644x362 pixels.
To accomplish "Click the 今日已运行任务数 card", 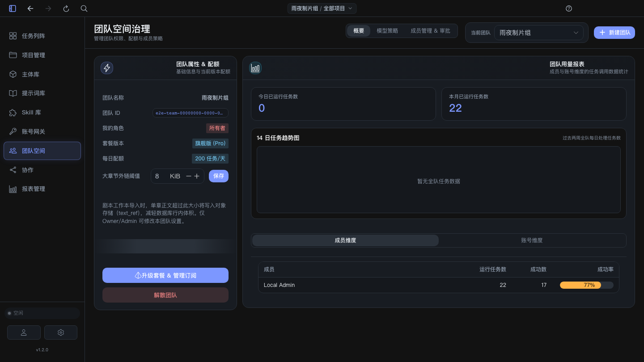I will pos(343,104).
